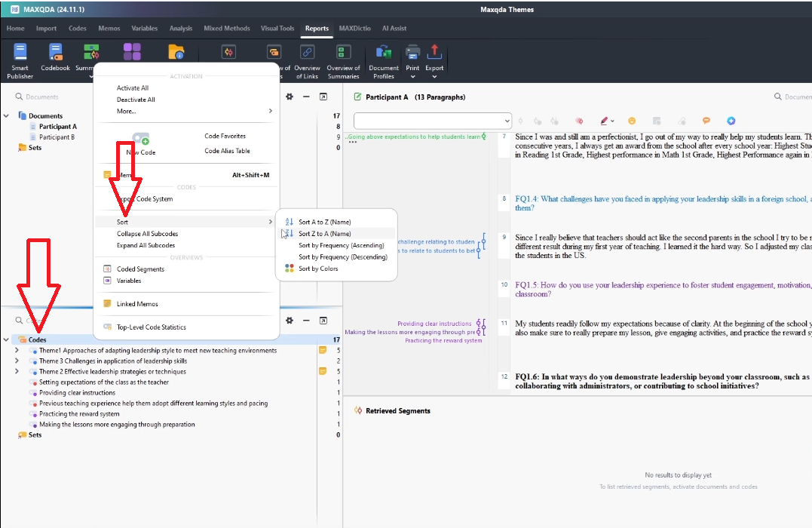The height and width of the screenshot is (528, 812).
Task: Select Sort by Colors option
Action: (x=318, y=269)
